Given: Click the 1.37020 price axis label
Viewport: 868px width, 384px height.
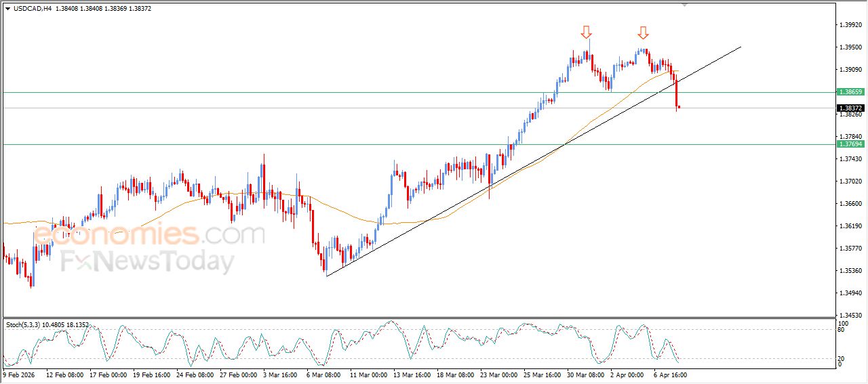Looking at the screenshot, I should click(850, 182).
